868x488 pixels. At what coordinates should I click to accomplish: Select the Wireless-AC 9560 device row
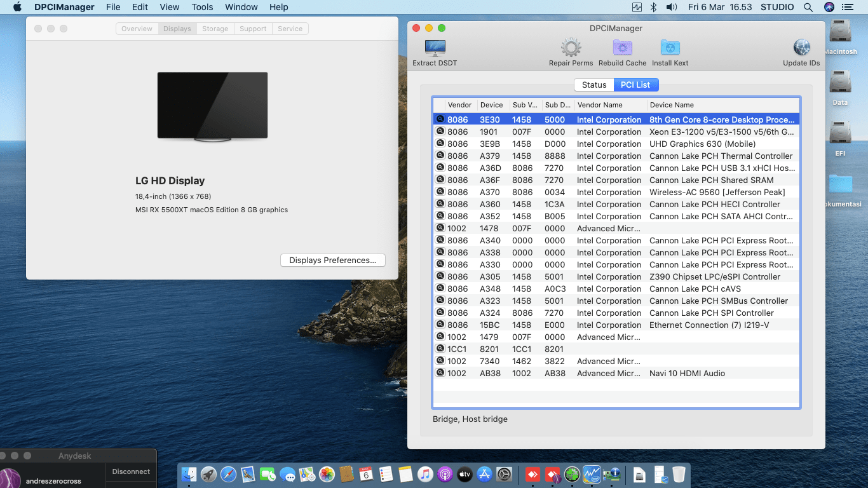tap(717, 192)
